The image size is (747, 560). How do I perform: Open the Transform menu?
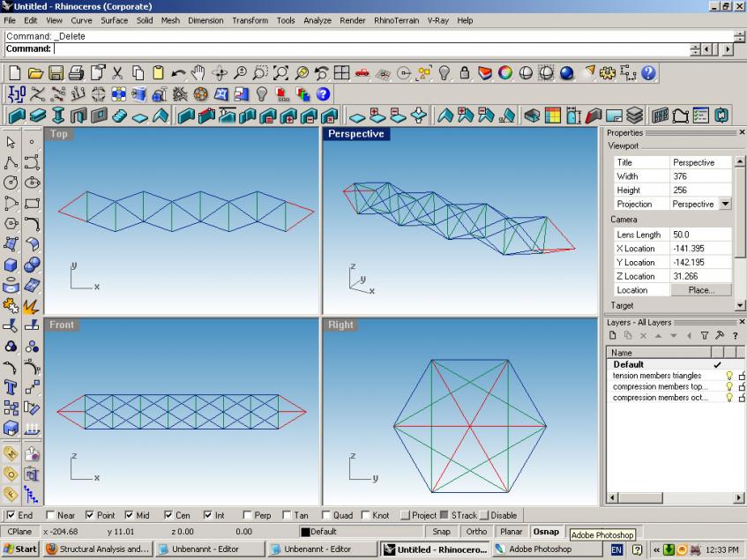250,20
